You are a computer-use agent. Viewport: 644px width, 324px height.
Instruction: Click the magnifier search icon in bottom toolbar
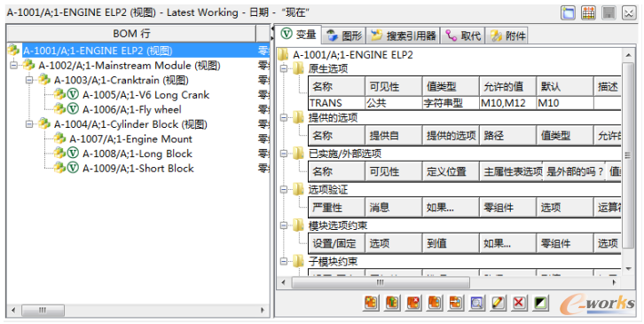coord(476,303)
